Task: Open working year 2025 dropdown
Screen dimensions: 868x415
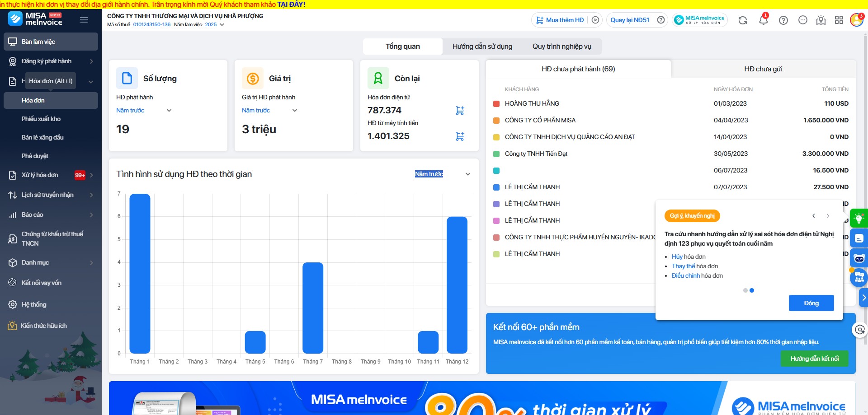Action: coord(215,24)
